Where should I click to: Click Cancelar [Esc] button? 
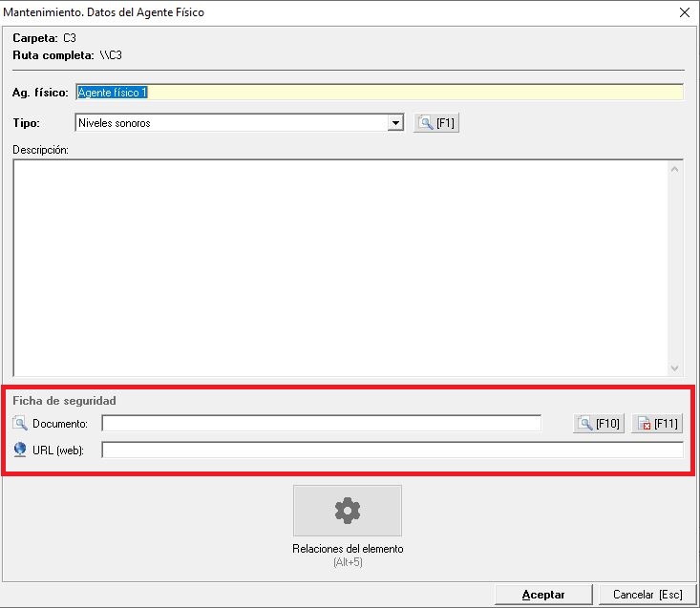pyautogui.click(x=647, y=595)
